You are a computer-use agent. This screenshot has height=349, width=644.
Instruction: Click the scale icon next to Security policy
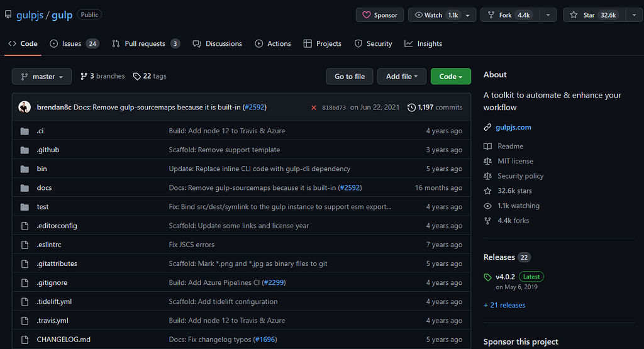[487, 175]
